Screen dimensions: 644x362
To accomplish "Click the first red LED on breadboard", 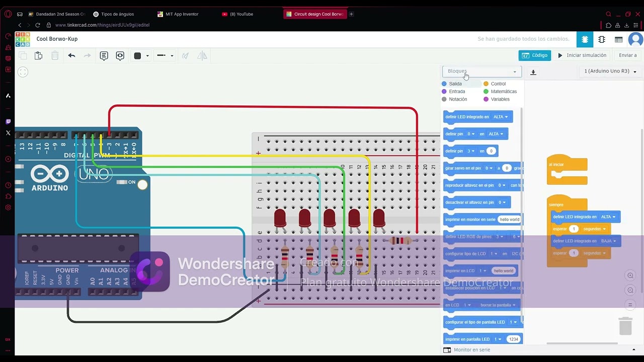I will coord(280,218).
